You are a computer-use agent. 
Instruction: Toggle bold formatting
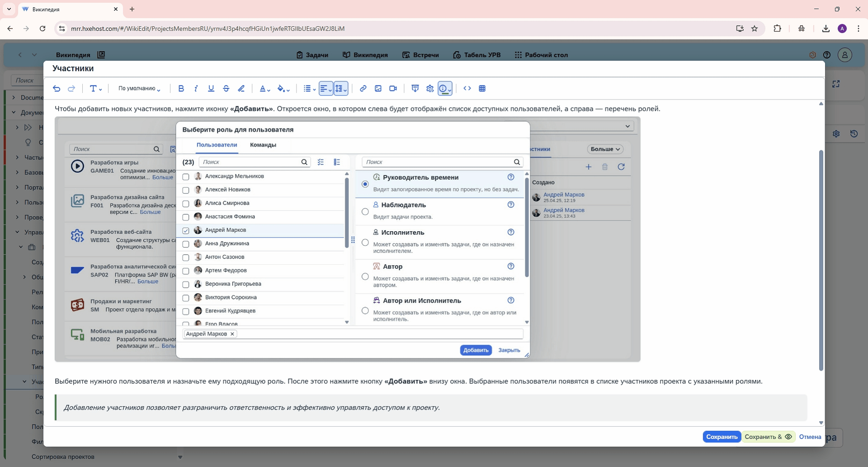(181, 89)
